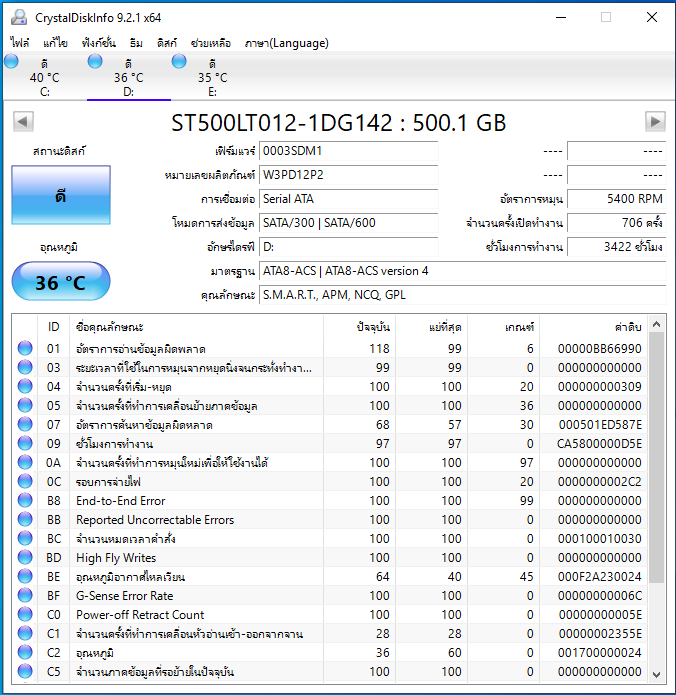This screenshot has width=676, height=695.
Task: Open the ไฟล์ menu
Action: [20, 43]
